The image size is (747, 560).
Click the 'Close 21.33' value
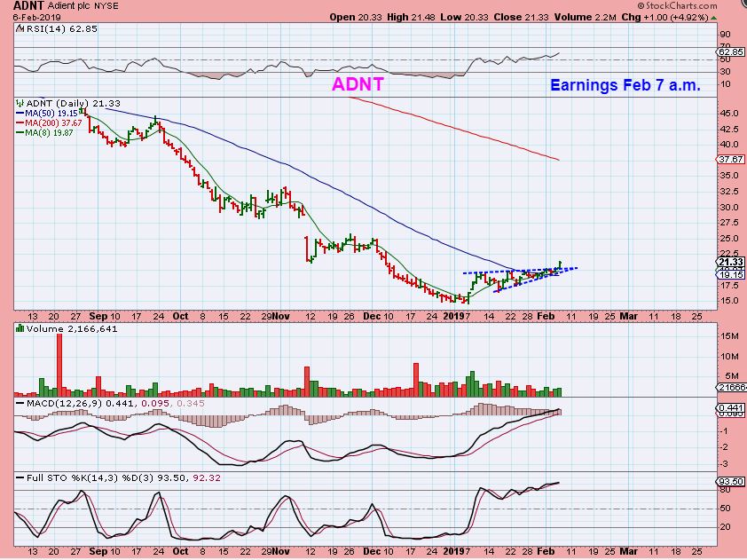521,17
